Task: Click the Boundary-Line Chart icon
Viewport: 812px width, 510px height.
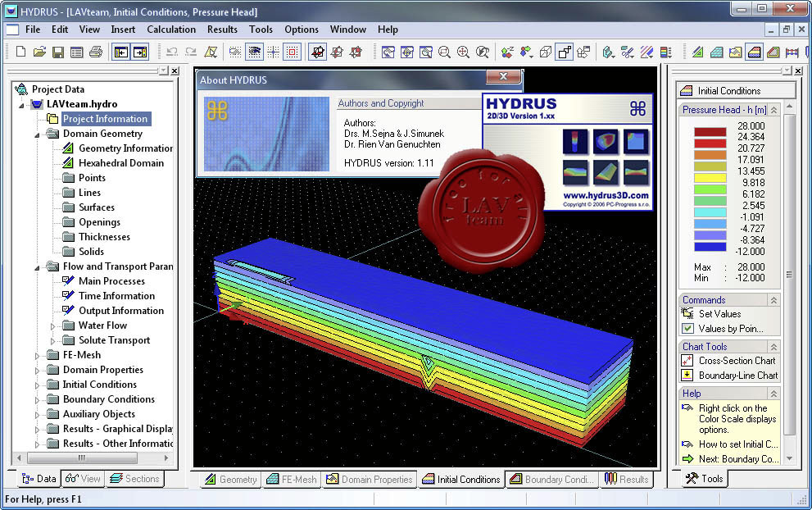Action: (x=687, y=375)
